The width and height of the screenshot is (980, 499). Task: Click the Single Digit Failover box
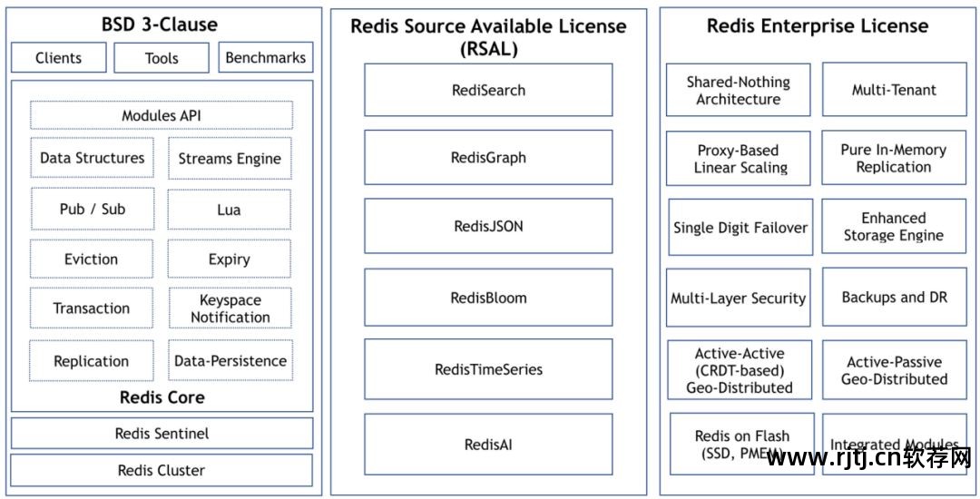pyautogui.click(x=740, y=228)
